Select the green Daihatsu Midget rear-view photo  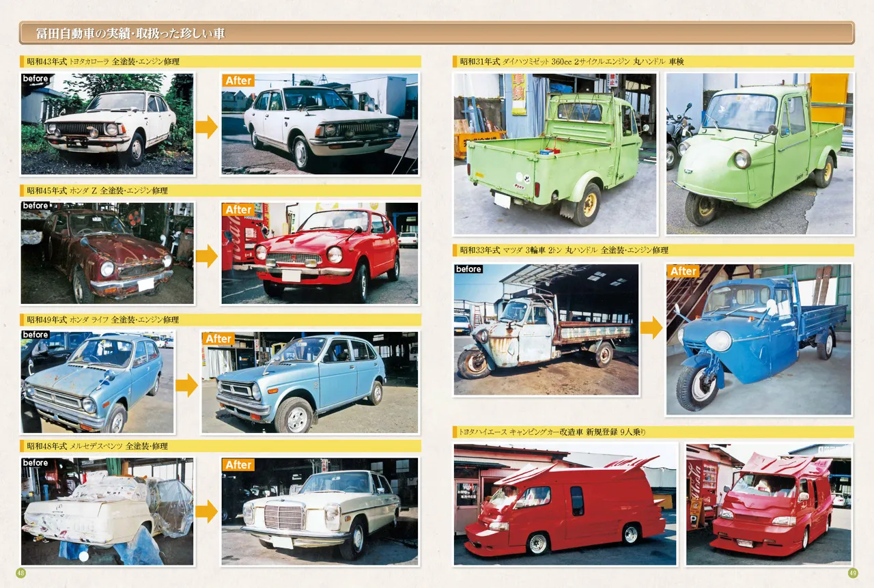click(x=554, y=154)
